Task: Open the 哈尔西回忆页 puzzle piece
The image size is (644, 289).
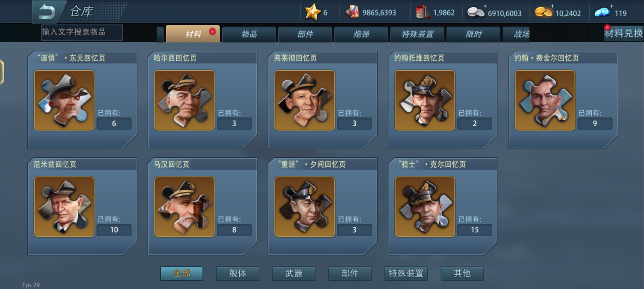Action: (x=184, y=100)
